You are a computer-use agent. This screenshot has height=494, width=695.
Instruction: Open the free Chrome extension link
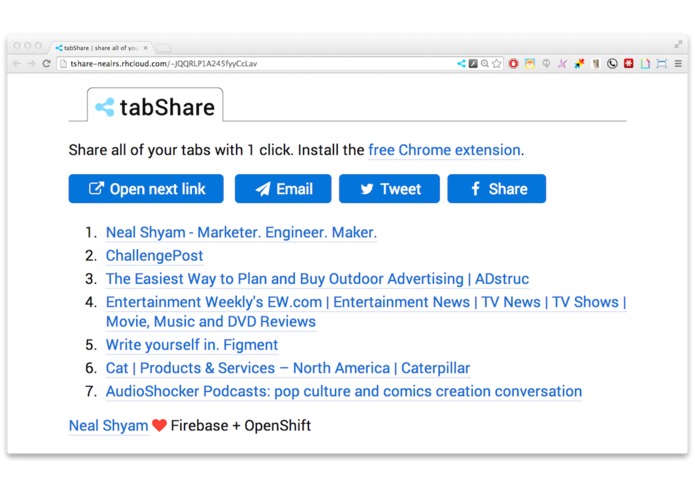[x=444, y=150]
